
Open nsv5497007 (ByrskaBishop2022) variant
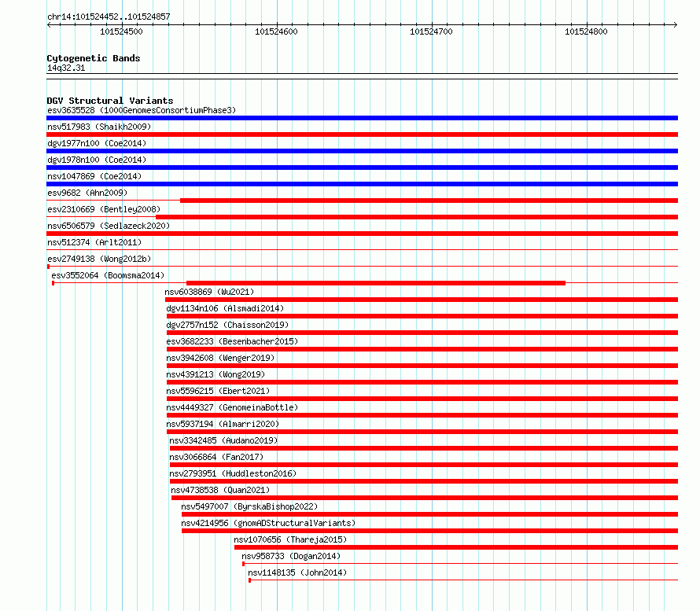click(249, 506)
